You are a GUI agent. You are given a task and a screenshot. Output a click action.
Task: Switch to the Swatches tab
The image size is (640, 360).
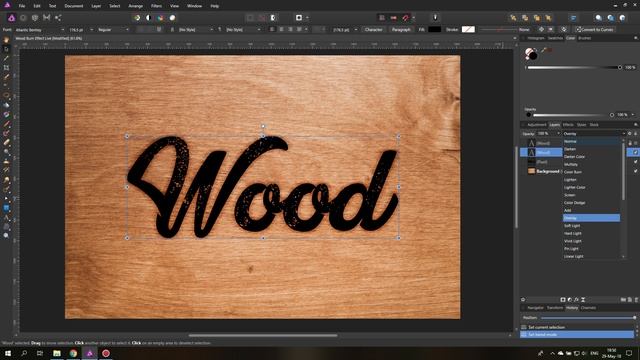(x=555, y=38)
